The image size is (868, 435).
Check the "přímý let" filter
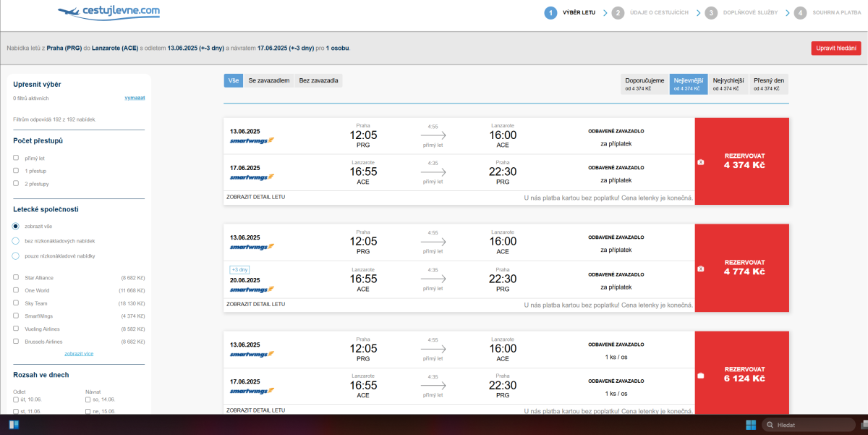tap(16, 158)
